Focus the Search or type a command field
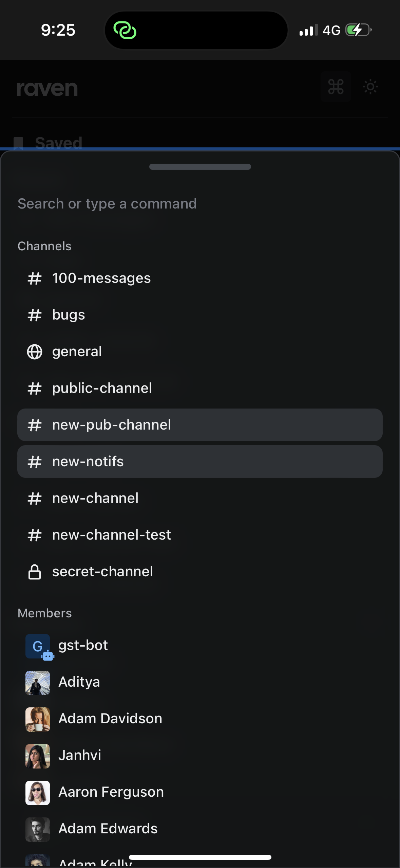Viewport: 400px width, 868px height. [199, 204]
